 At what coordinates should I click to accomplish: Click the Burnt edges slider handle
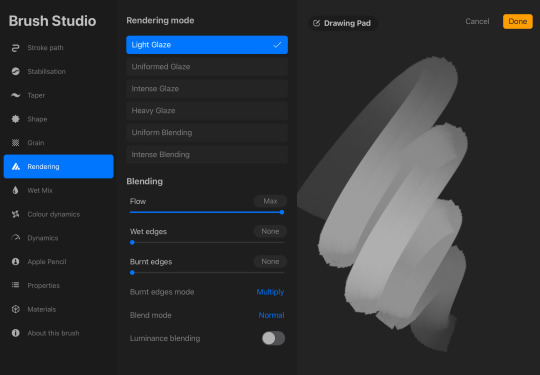coord(132,273)
